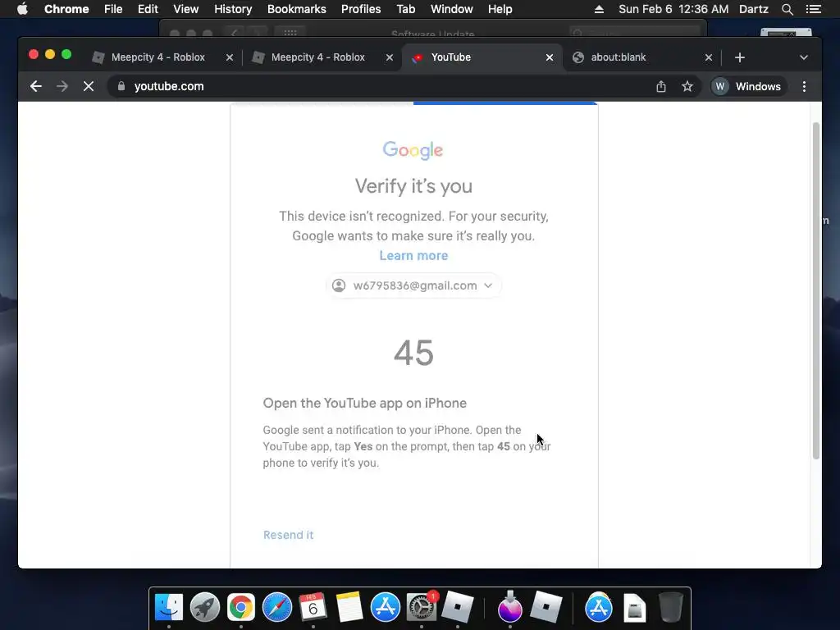Click Google Chrome icon in Dock
Image resolution: width=840 pixels, height=630 pixels.
point(240,607)
